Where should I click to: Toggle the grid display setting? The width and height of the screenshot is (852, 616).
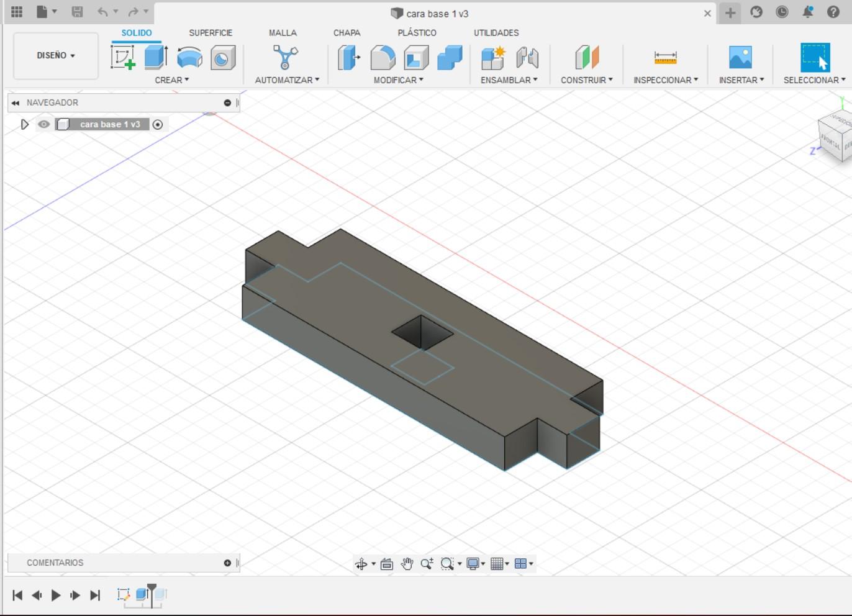[498, 564]
